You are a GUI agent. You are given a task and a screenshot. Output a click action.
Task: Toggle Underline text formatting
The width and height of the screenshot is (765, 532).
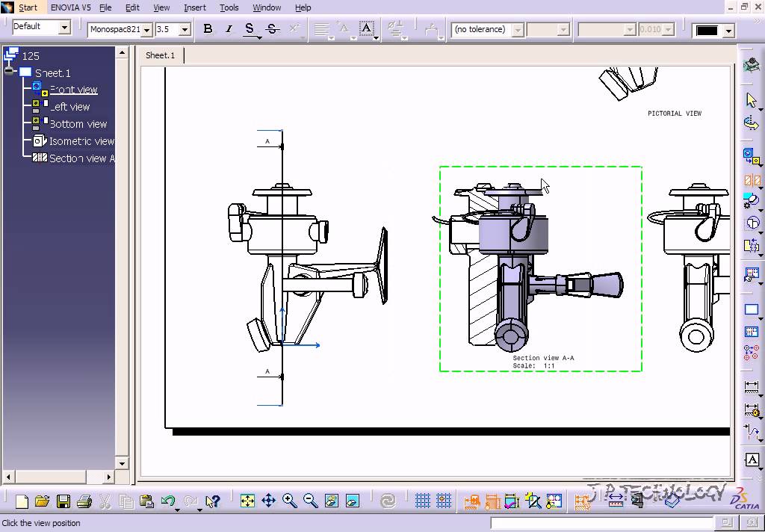pos(250,29)
